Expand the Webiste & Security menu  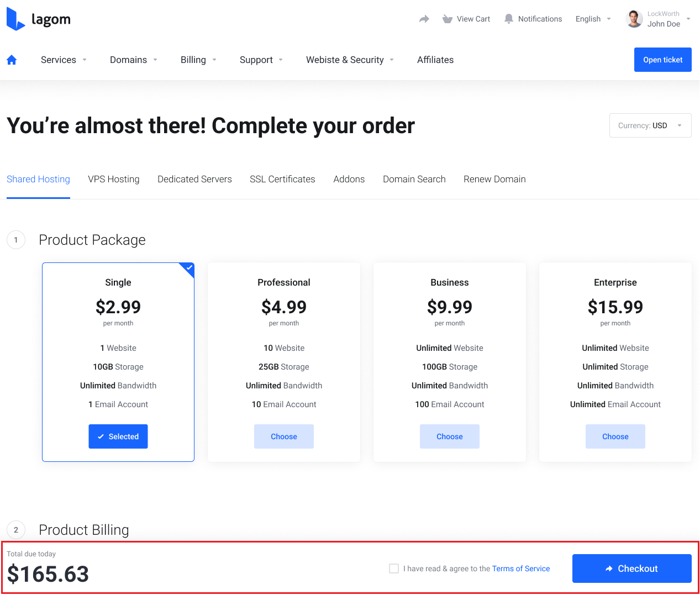350,60
